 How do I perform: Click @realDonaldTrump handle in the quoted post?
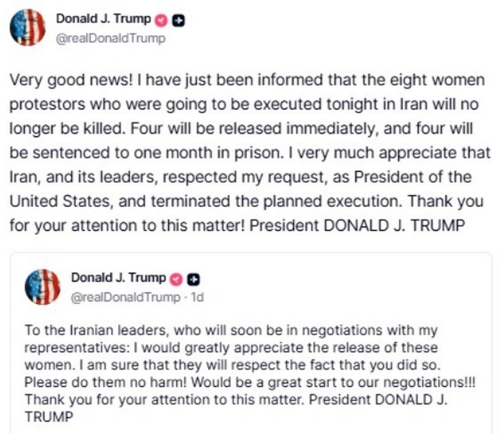pos(126,297)
